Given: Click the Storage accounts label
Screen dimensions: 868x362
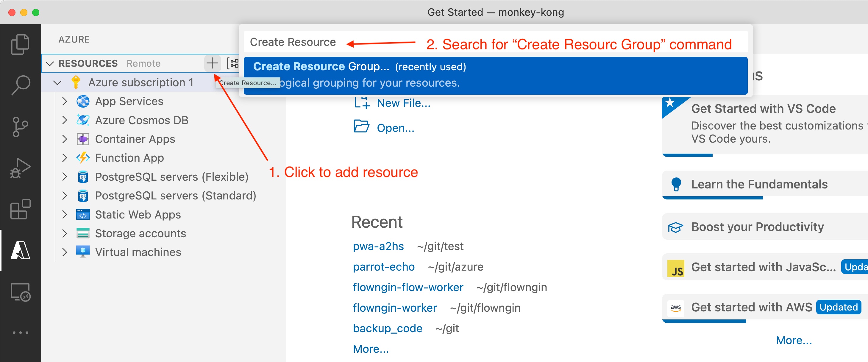Looking at the screenshot, I should pyautogui.click(x=140, y=233).
